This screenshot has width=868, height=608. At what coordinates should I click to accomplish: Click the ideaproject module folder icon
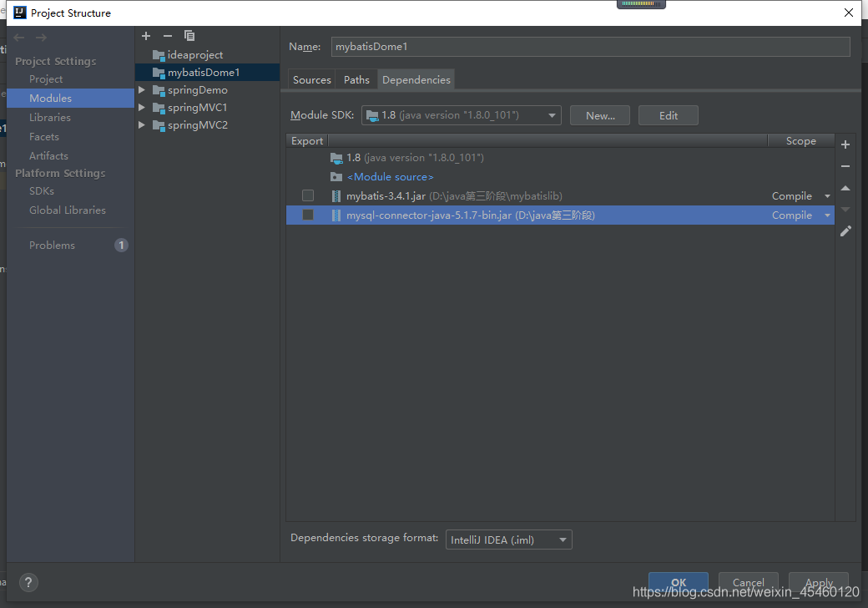(159, 55)
